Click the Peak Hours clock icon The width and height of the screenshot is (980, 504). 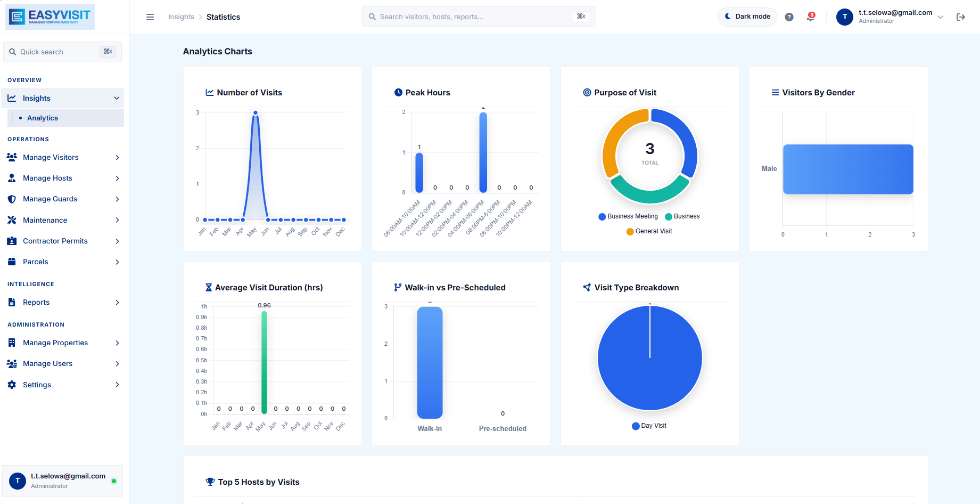[x=398, y=92]
